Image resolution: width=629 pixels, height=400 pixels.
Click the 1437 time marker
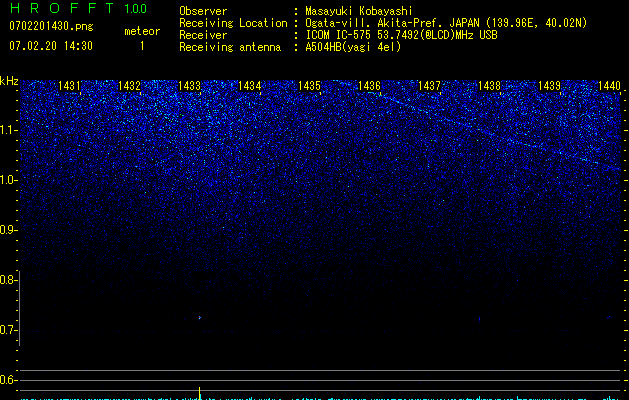429,85
